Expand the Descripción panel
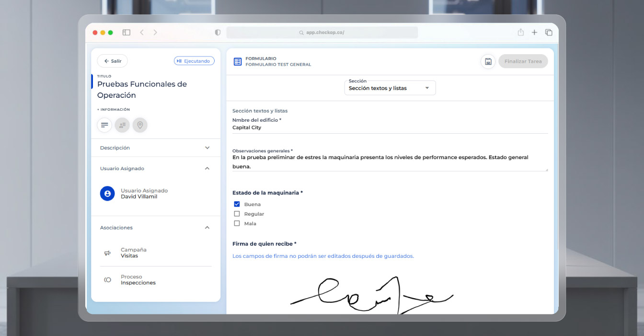644x336 pixels. tap(207, 148)
